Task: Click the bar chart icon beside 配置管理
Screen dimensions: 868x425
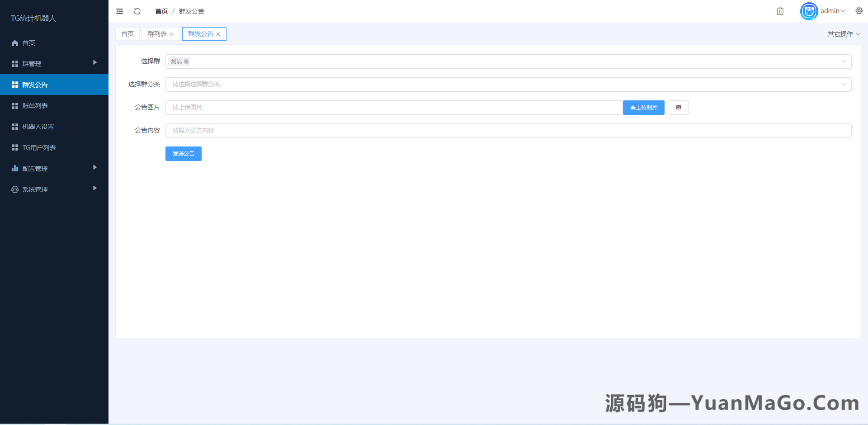Action: (14, 168)
